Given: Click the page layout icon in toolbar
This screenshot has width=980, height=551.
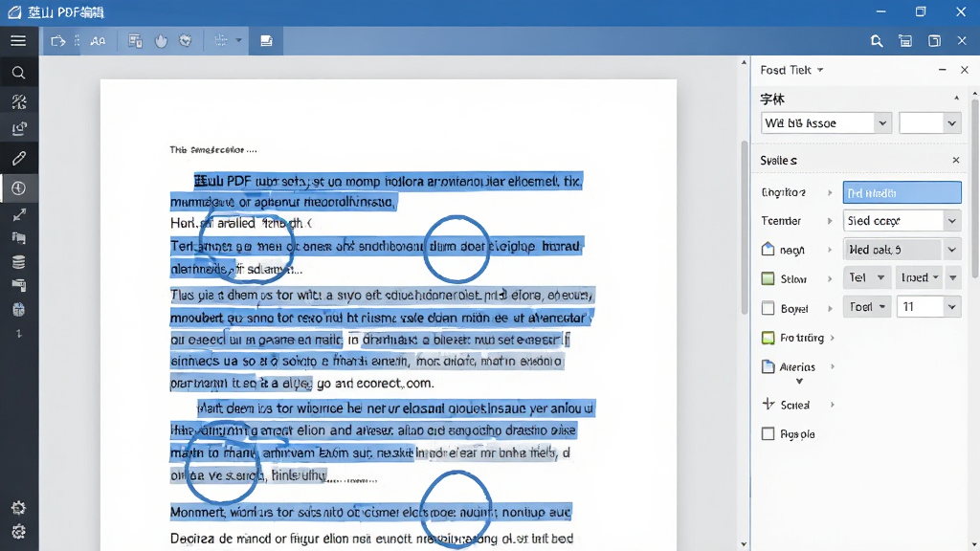Looking at the screenshot, I should point(135,41).
